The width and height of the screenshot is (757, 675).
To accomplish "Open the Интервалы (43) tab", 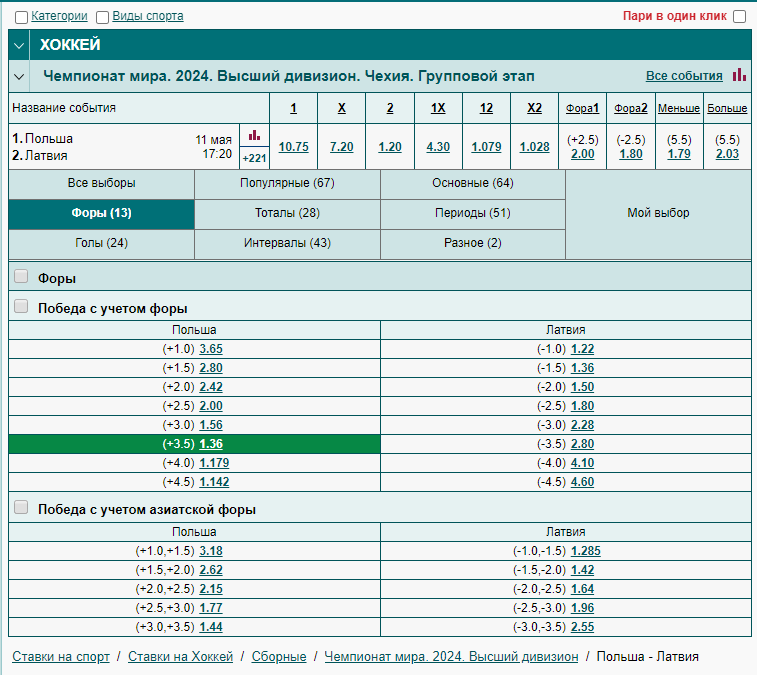I will pos(287,243).
